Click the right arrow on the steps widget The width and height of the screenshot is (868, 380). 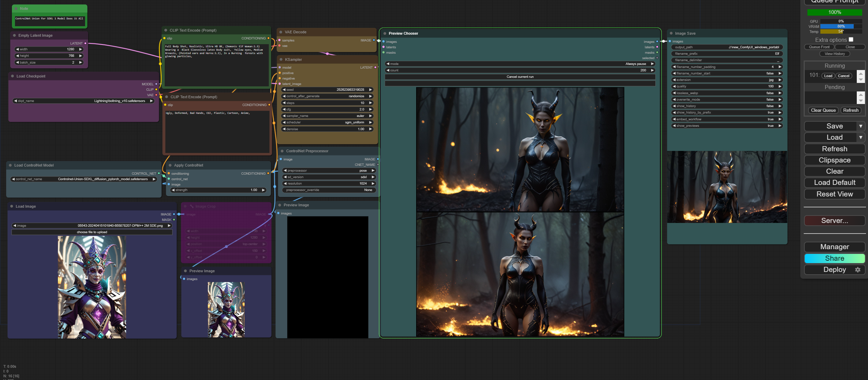click(371, 103)
